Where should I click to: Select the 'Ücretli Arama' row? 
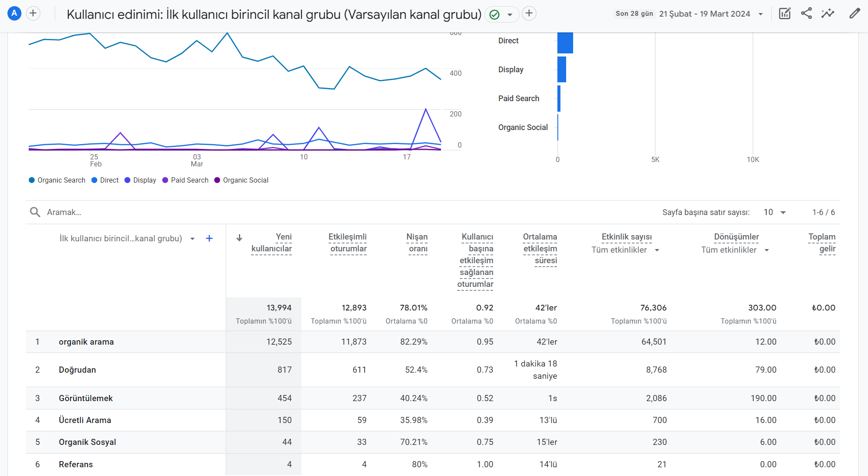pyautogui.click(x=433, y=420)
